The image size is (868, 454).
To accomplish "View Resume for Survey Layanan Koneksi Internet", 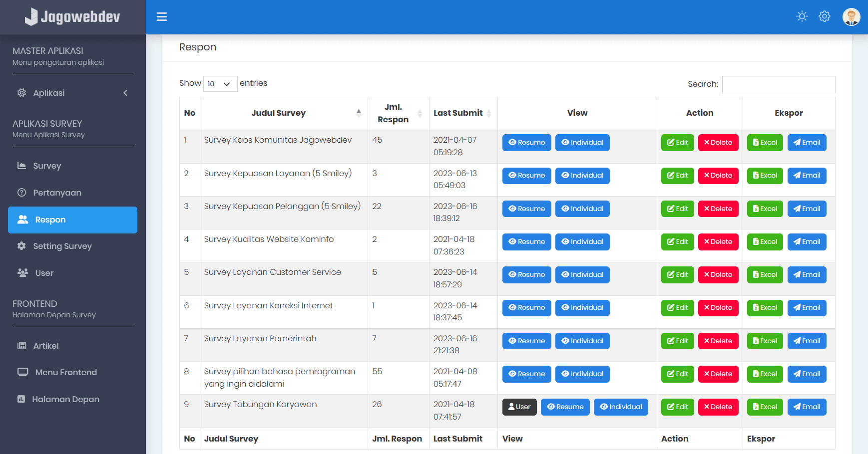I will pyautogui.click(x=527, y=308).
